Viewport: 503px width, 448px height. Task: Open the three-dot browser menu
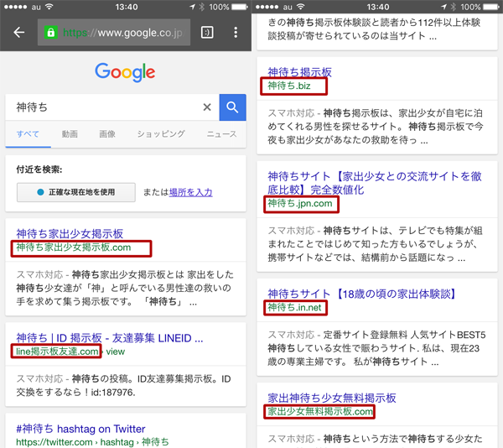pos(236,33)
